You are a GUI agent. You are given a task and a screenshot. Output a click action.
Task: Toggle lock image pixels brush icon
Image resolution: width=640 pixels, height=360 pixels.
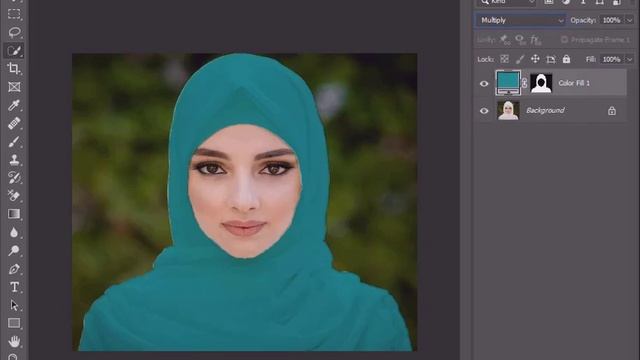click(520, 59)
